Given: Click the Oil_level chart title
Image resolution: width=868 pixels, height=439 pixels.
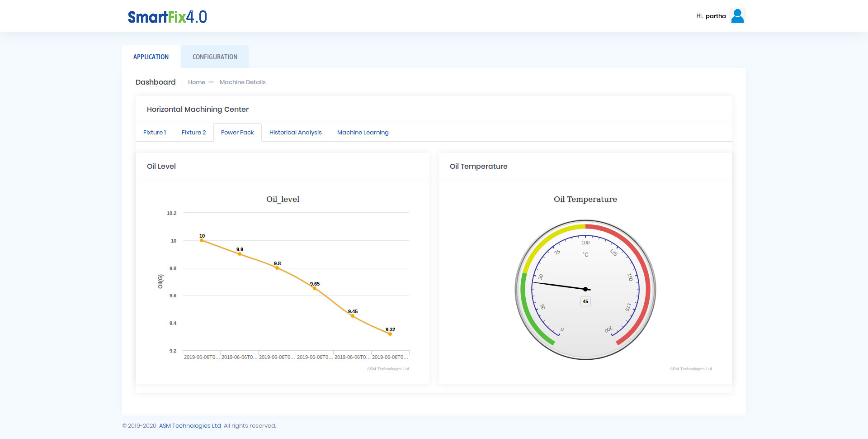Looking at the screenshot, I should pos(283,199).
